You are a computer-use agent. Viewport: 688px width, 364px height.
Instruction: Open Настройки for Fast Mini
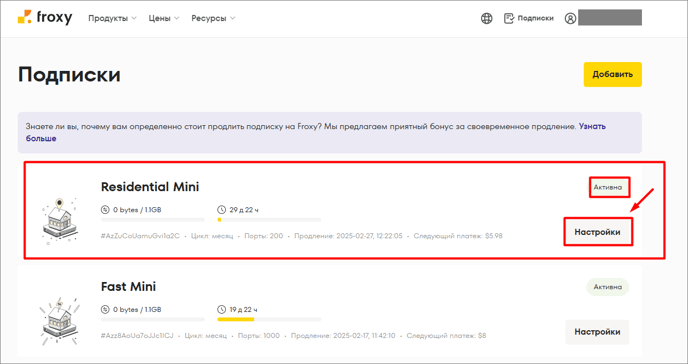597,332
